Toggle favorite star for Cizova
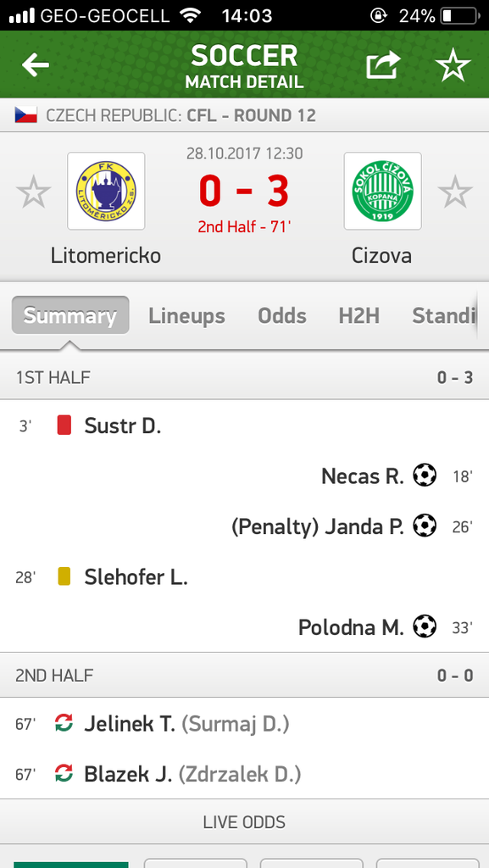Image resolution: width=489 pixels, height=868 pixels. coord(455,192)
